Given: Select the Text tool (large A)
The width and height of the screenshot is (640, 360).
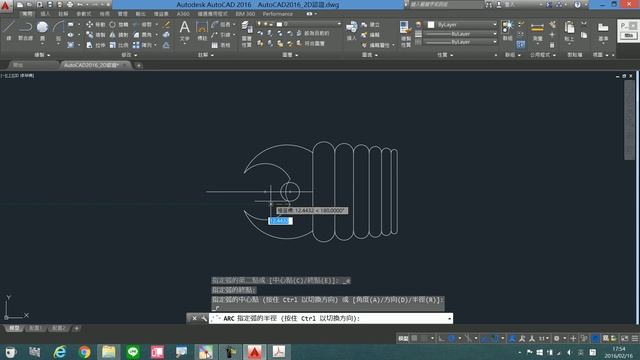Looking at the screenshot, I should click(x=184, y=27).
